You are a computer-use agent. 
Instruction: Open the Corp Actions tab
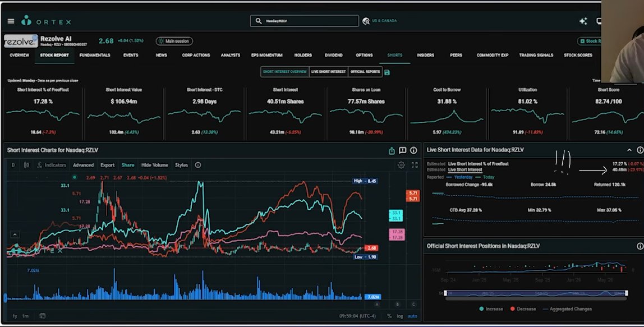click(196, 55)
